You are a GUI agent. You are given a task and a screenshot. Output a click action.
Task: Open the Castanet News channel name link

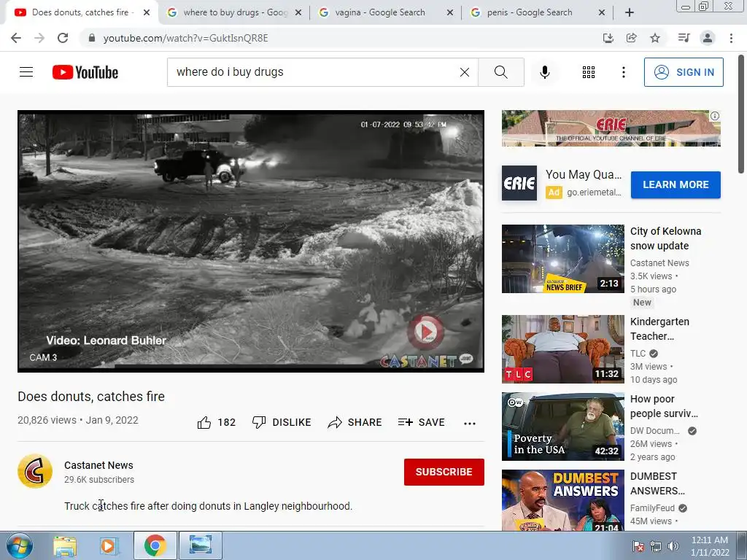98,465
